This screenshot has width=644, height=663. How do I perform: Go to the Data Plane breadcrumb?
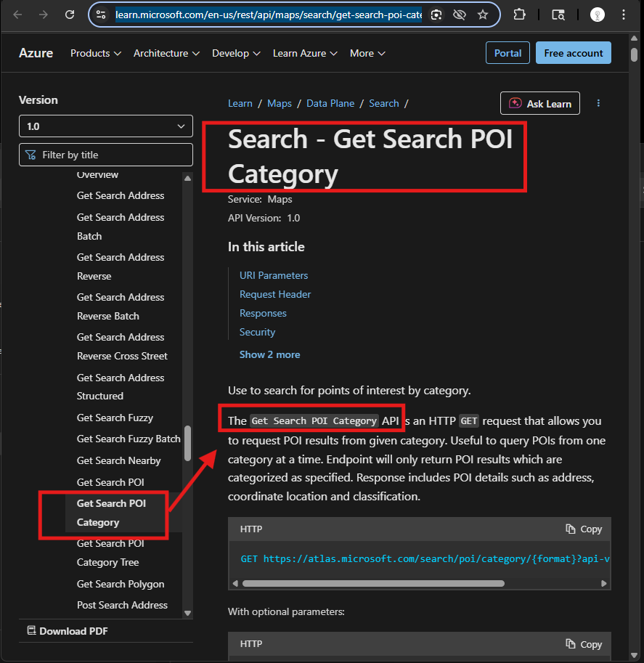330,104
